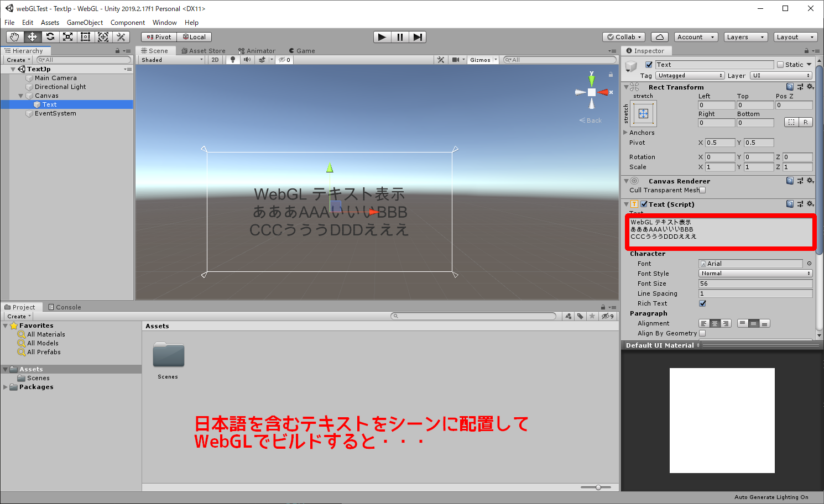Open the Shaded draw mode dropdown
Screen dimensions: 824x504
172,60
